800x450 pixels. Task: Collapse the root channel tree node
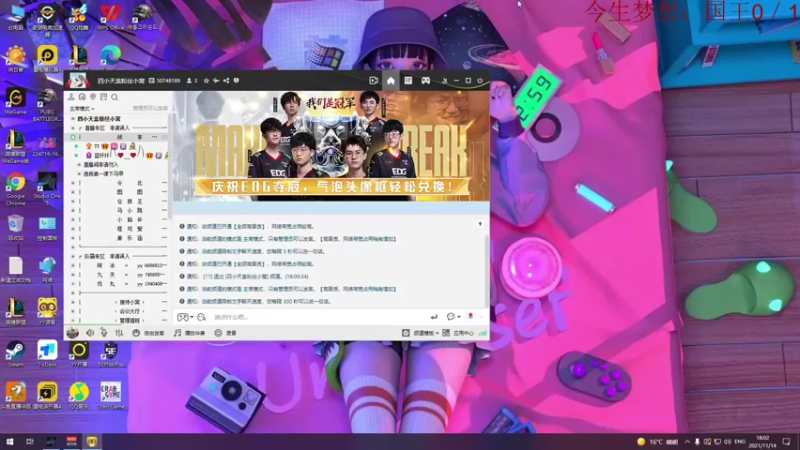[73, 119]
